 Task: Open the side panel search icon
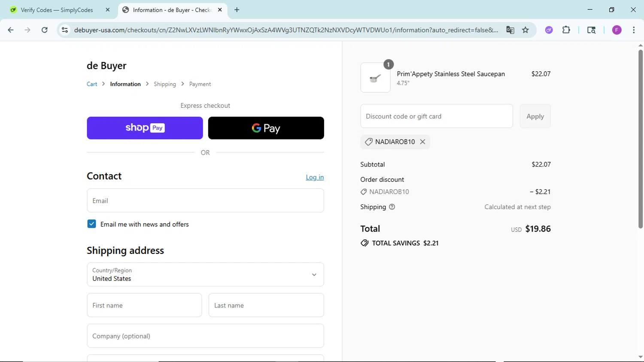(x=591, y=30)
